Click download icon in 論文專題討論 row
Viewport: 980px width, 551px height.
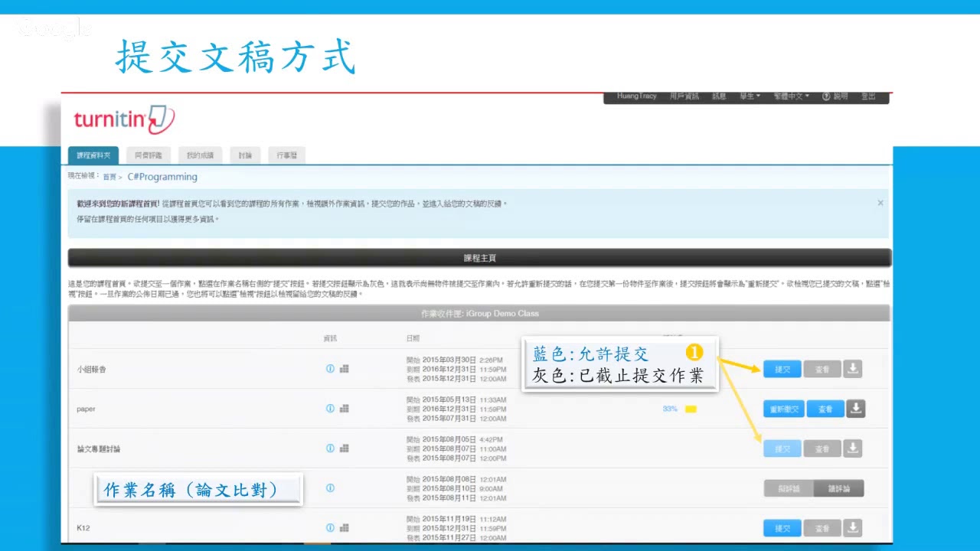(853, 448)
